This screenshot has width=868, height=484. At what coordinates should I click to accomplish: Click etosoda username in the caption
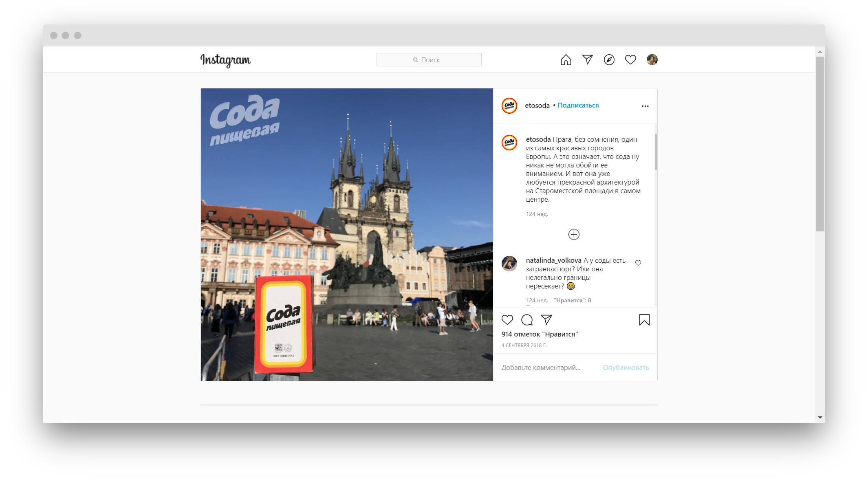(538, 139)
